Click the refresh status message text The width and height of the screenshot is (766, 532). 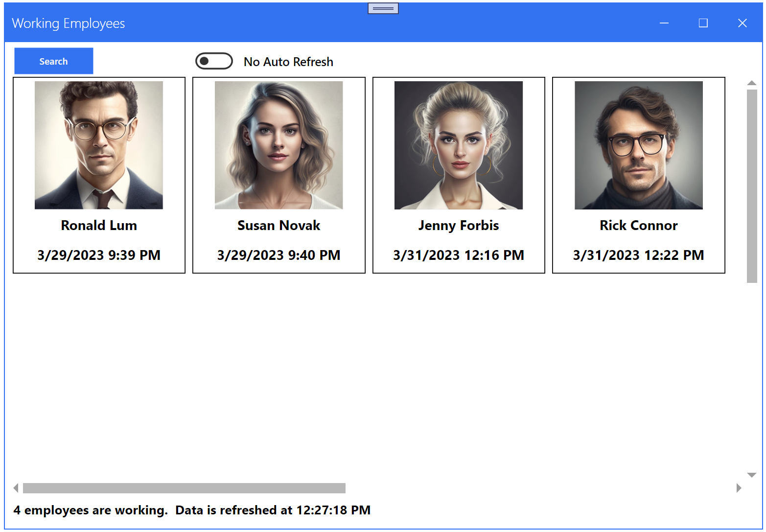coord(193,510)
